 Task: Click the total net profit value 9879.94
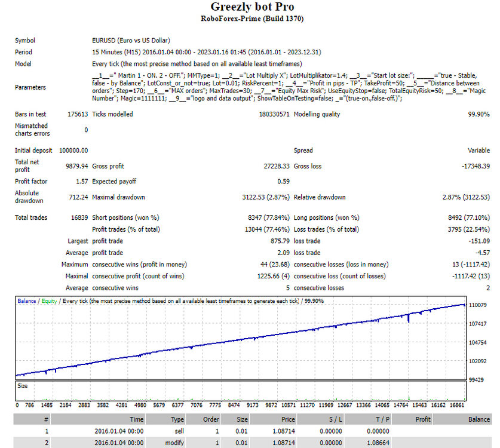tap(76, 166)
